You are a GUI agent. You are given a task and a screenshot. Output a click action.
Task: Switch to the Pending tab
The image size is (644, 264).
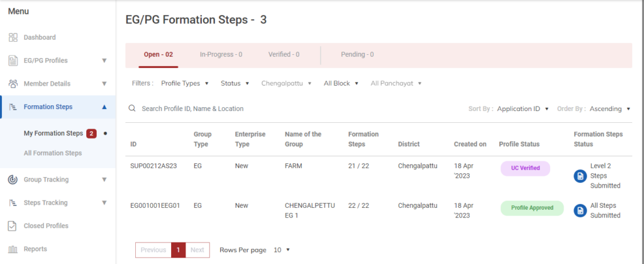pyautogui.click(x=357, y=55)
